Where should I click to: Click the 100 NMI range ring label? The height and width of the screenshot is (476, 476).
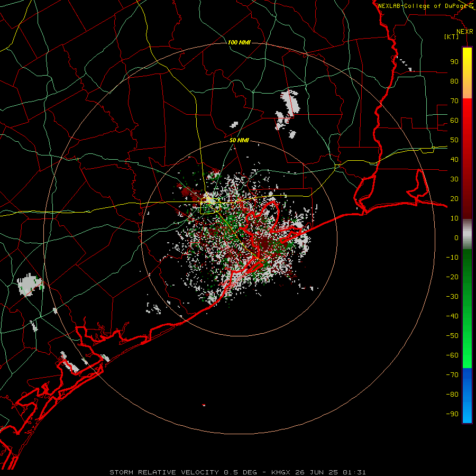point(239,42)
